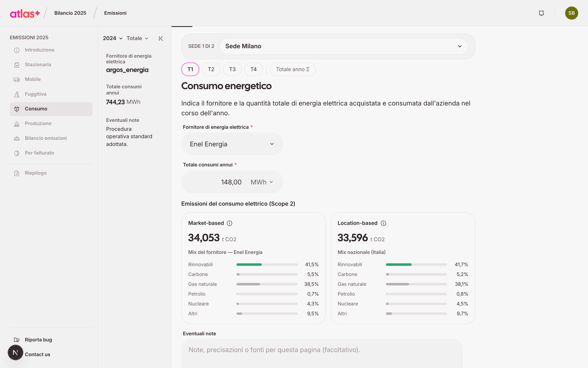Click the Riporta bug link
588x368 pixels.
(38, 340)
